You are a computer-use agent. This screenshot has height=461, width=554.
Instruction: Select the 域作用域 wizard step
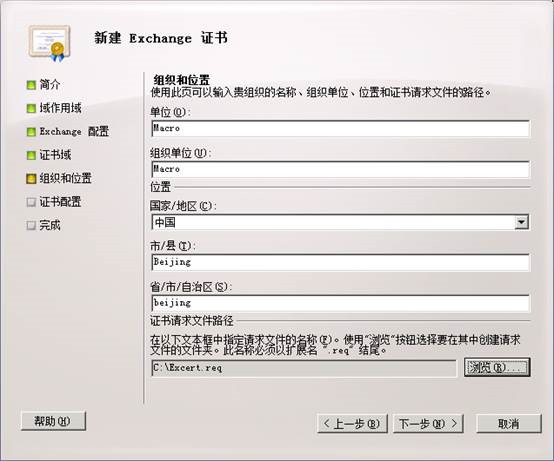click(60, 108)
